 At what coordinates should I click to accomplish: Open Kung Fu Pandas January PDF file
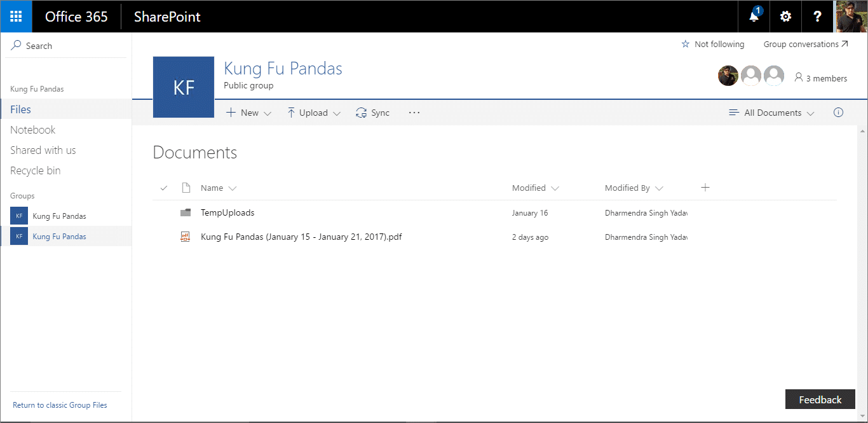[x=301, y=237]
